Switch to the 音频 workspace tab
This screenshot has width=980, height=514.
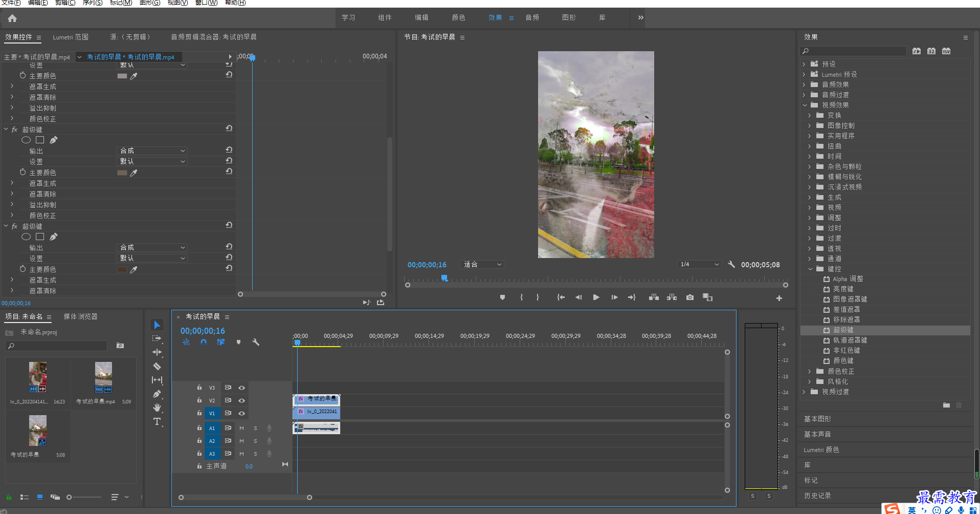(x=532, y=17)
